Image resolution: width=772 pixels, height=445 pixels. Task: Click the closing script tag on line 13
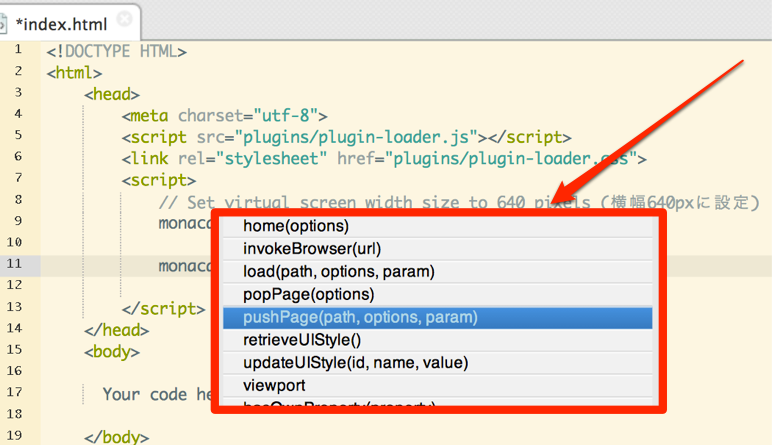point(163,309)
